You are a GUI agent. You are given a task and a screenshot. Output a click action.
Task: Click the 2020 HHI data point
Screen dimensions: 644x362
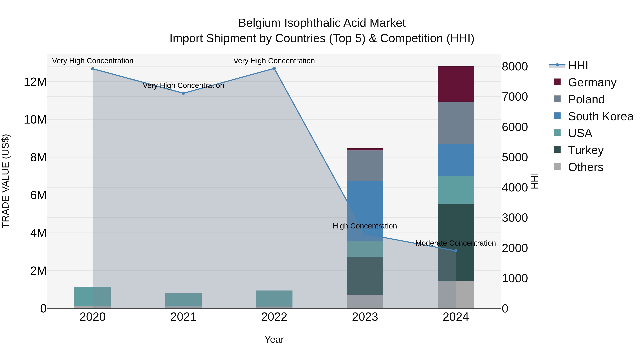(x=93, y=69)
